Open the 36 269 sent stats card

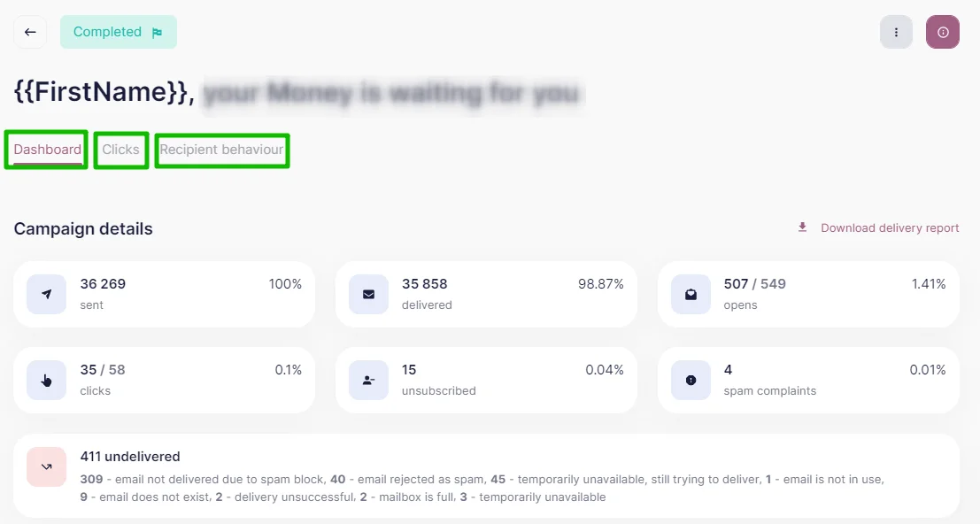tap(164, 294)
